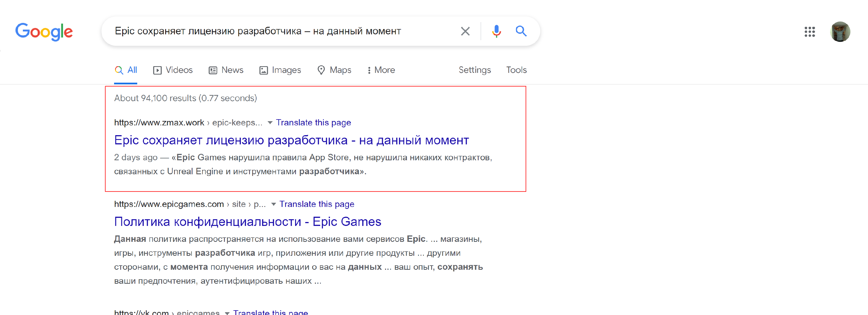The height and width of the screenshot is (315, 868).
Task: Clear the search query with X
Action: point(465,31)
